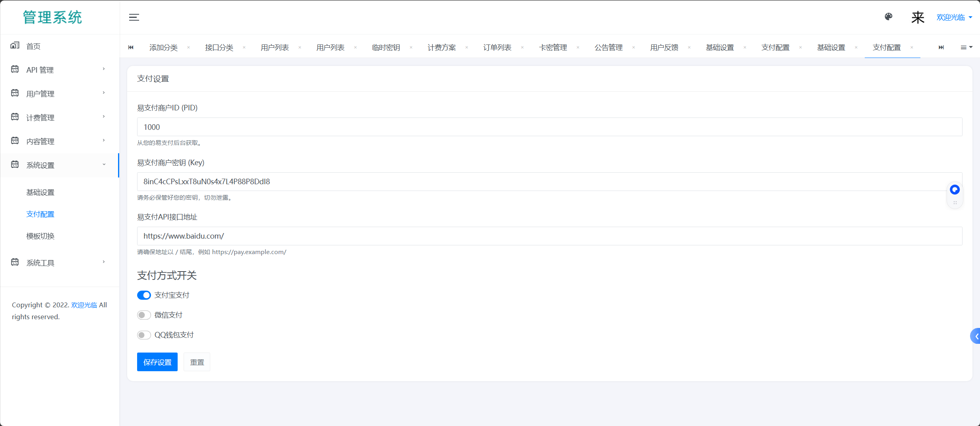
Task: Click the 重置 button
Action: click(x=197, y=362)
